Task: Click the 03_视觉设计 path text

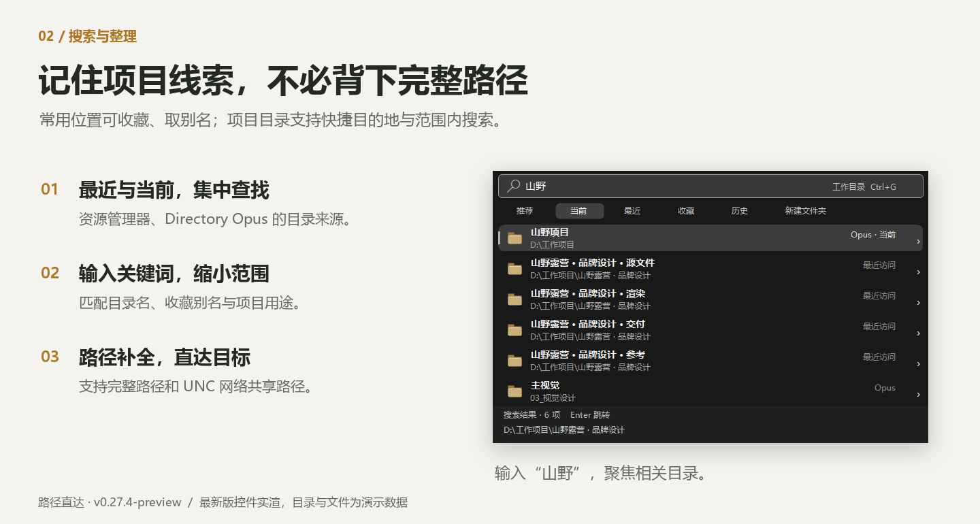Action: 553,398
